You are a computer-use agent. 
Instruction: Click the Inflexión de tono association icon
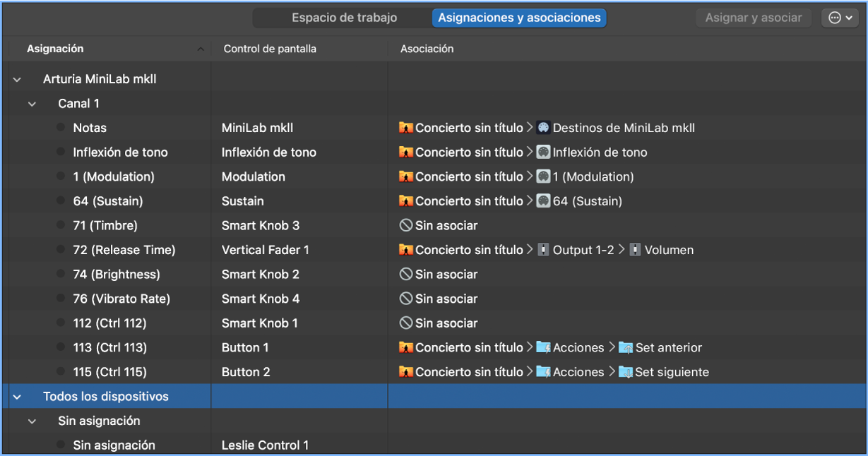click(543, 152)
